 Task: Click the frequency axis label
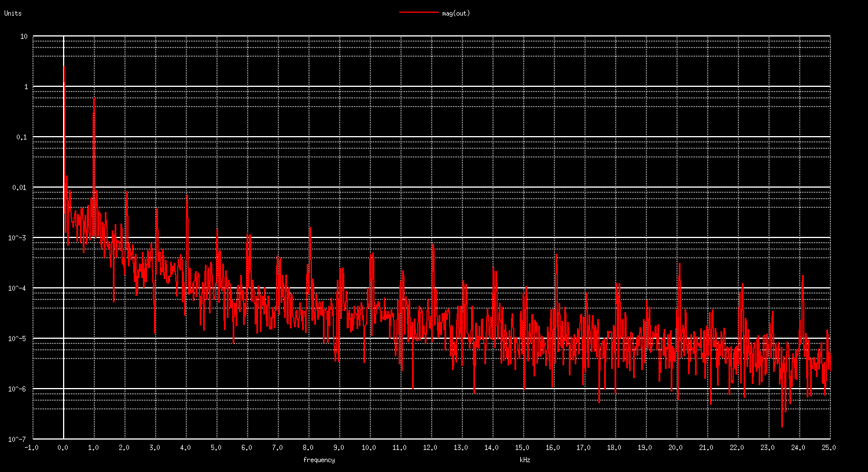[319, 460]
